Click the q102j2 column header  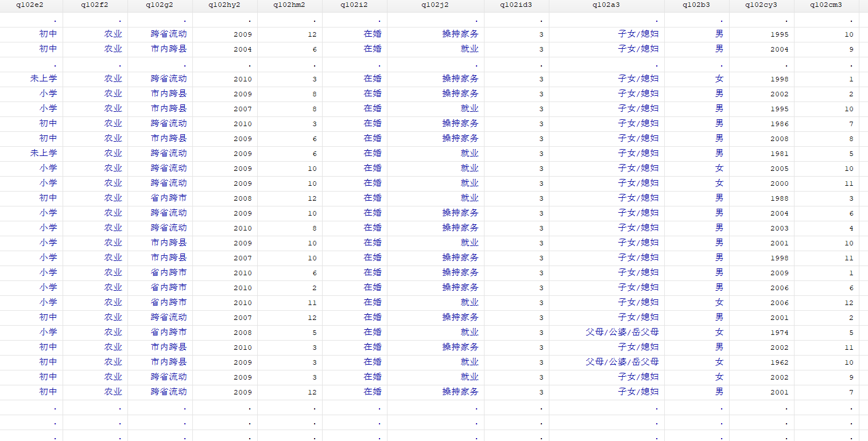point(435,5)
